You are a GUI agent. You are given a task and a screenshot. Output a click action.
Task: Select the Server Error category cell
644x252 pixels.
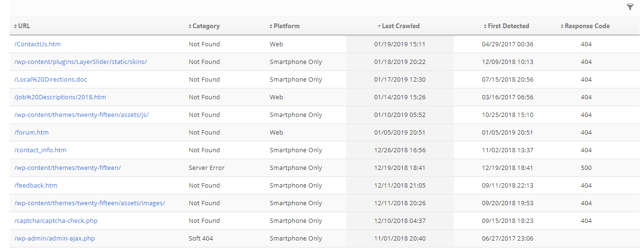click(206, 168)
